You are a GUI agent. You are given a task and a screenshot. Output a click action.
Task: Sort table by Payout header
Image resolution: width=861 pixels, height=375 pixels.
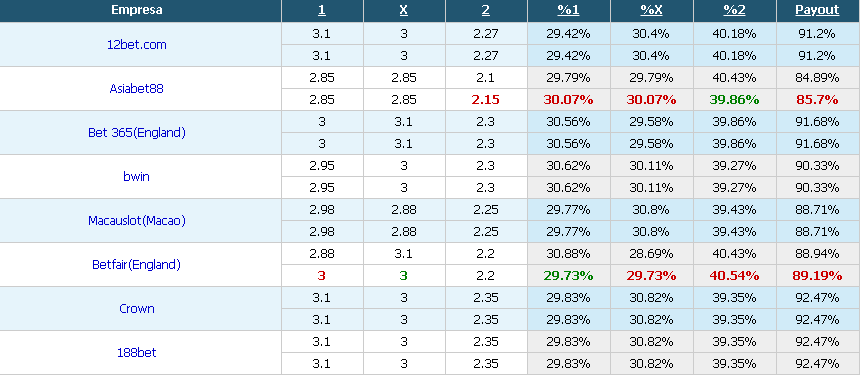click(x=818, y=10)
